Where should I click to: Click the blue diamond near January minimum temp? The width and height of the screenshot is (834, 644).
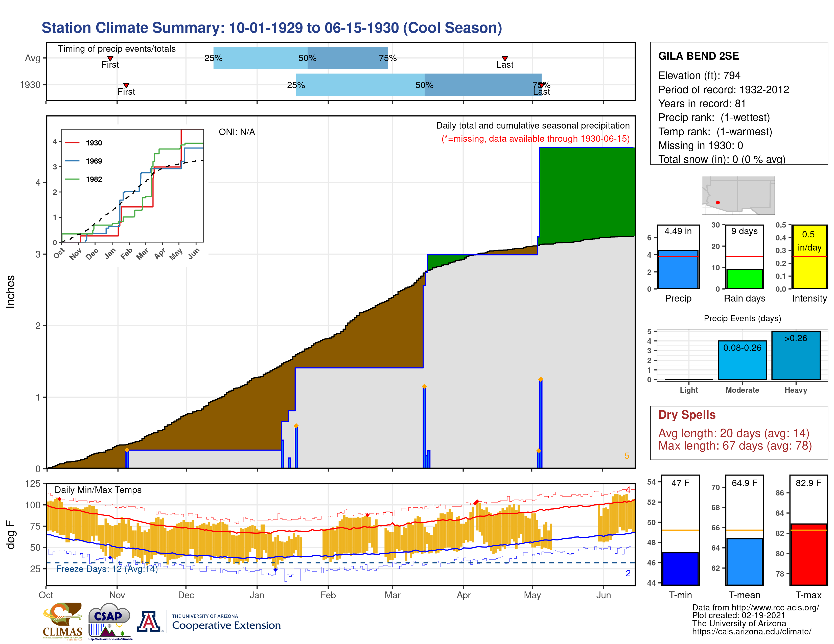275,569
